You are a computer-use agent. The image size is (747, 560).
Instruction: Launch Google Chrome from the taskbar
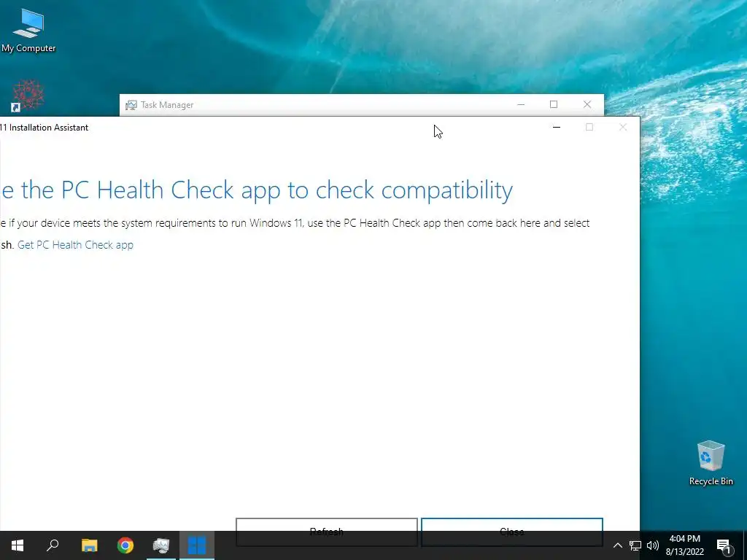pos(125,545)
